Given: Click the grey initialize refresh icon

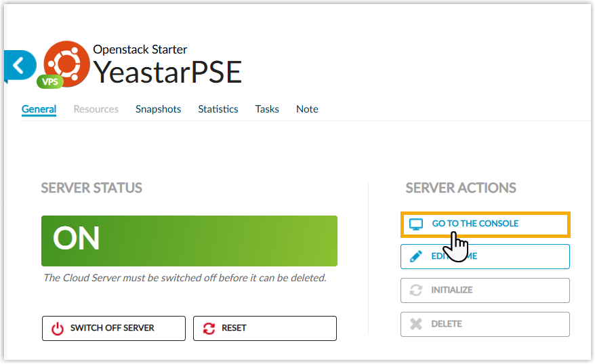Looking at the screenshot, I should click(416, 290).
